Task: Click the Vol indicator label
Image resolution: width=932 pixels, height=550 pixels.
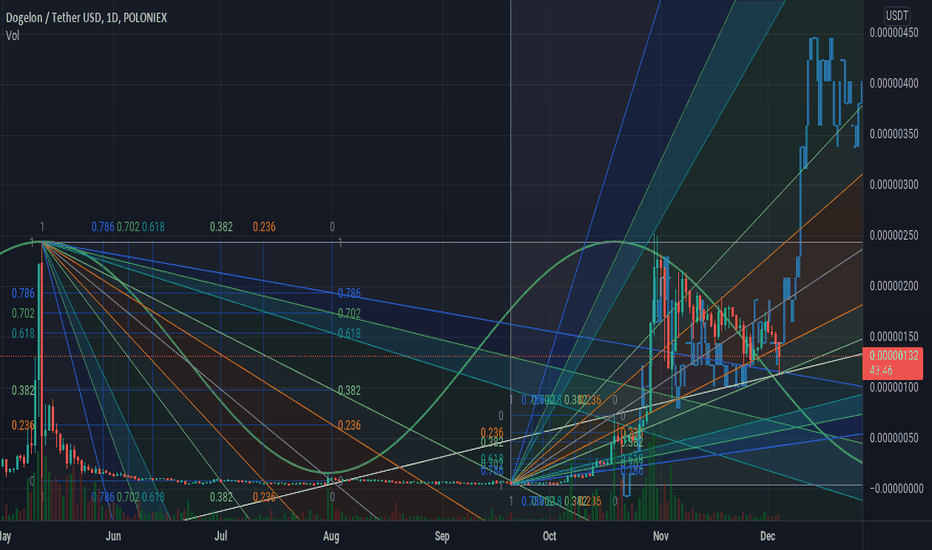Action: coord(12,36)
